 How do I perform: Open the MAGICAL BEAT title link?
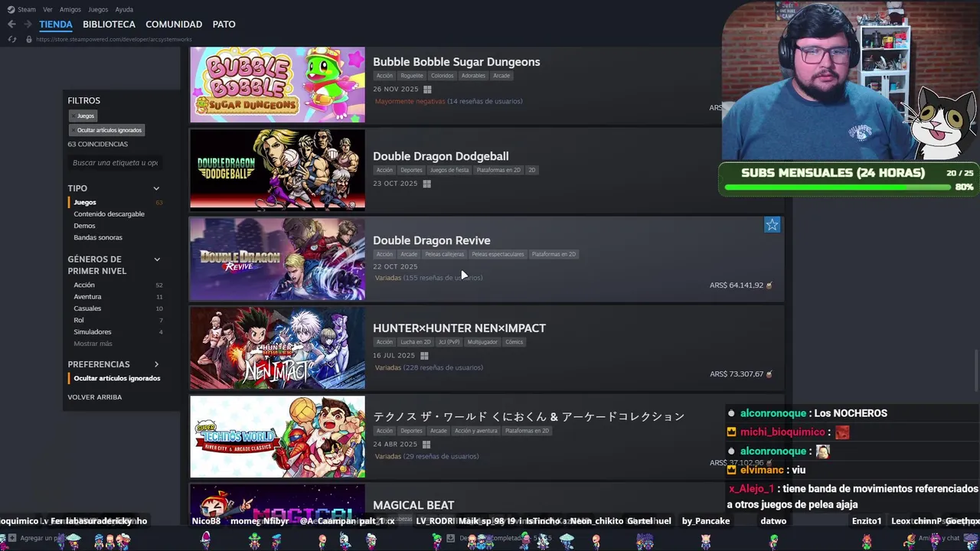pos(413,505)
